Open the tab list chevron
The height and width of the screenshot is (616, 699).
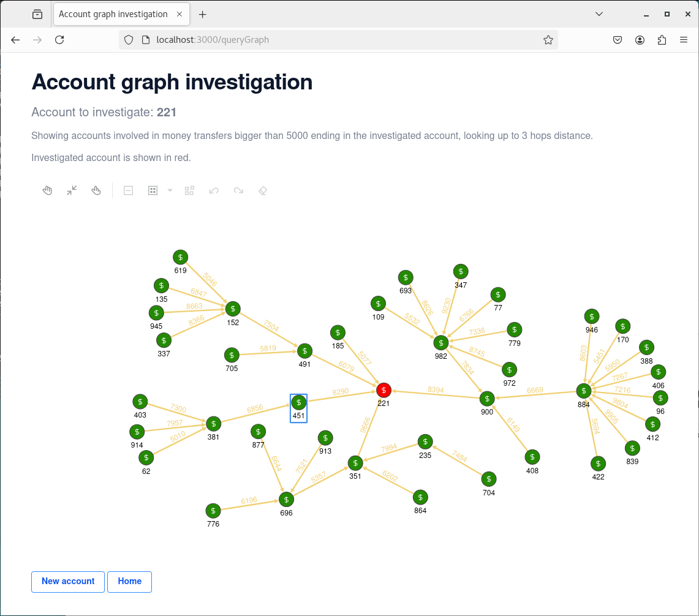coord(599,13)
